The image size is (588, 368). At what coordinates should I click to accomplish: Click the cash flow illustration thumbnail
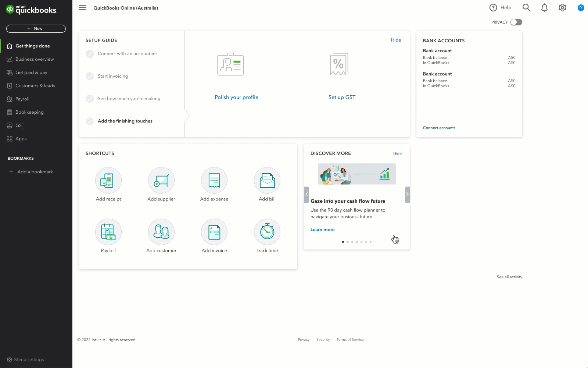click(357, 174)
